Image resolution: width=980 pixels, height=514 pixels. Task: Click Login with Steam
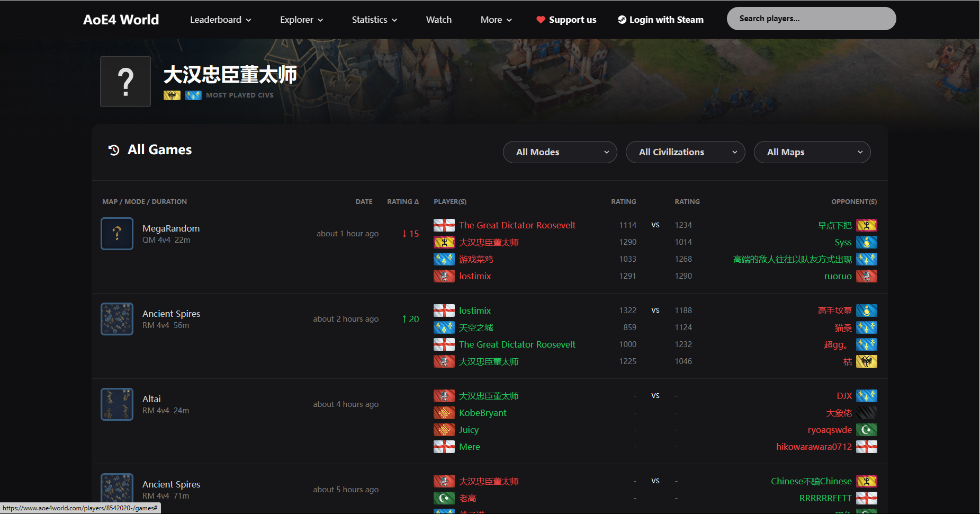coord(660,20)
